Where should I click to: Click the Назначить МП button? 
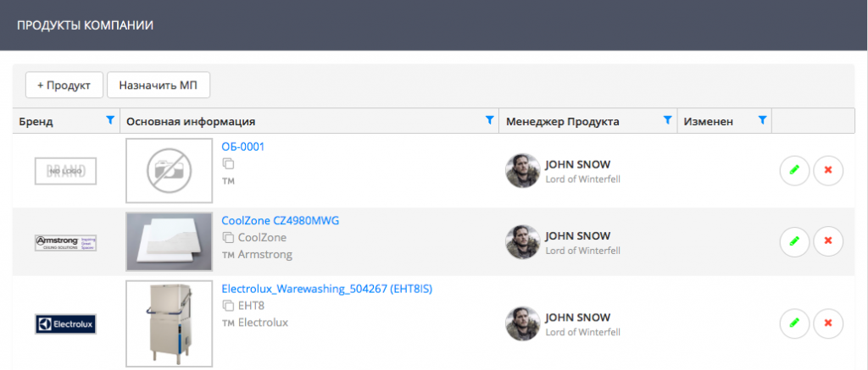(x=159, y=86)
